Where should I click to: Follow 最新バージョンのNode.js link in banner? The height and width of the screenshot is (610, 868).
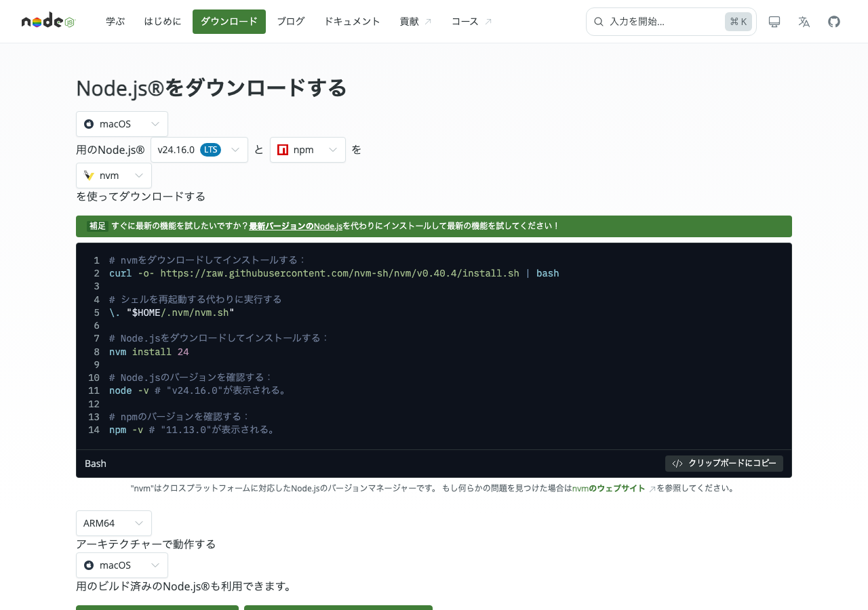[x=296, y=226]
